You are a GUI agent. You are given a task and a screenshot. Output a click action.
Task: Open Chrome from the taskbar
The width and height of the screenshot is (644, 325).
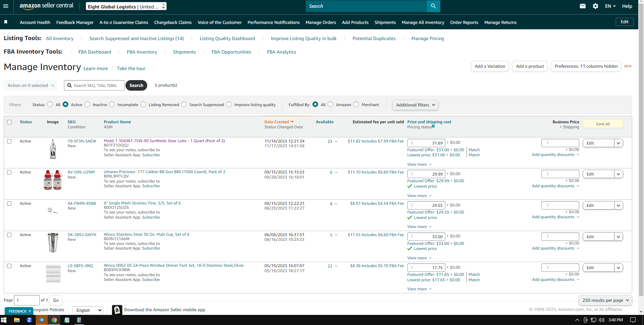(x=54, y=320)
